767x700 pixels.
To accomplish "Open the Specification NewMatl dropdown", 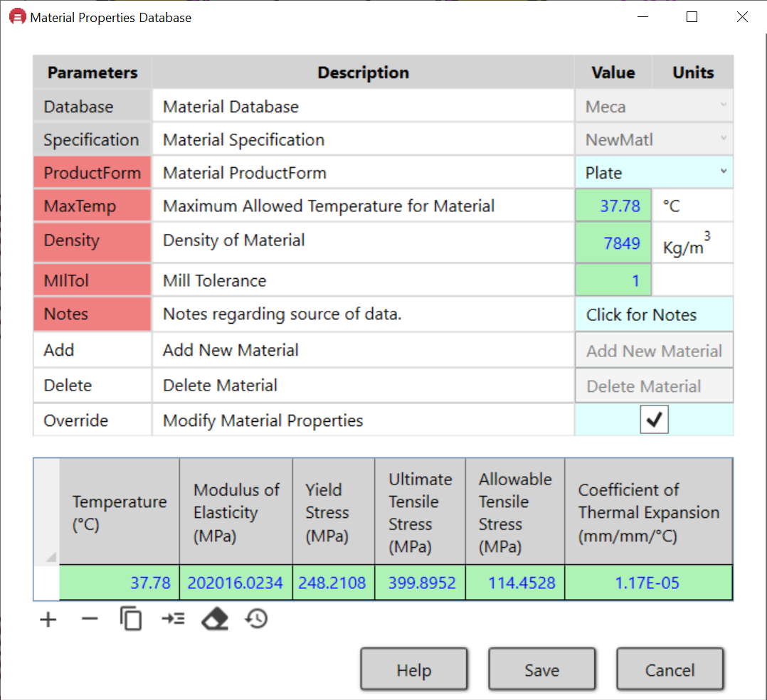I will (654, 139).
